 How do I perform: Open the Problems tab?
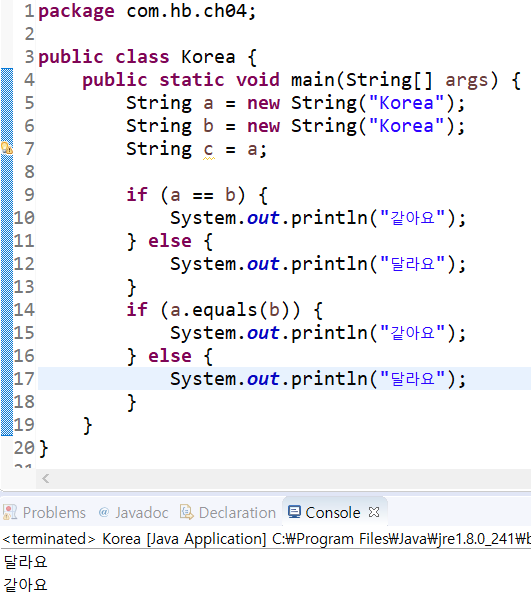click(44, 513)
